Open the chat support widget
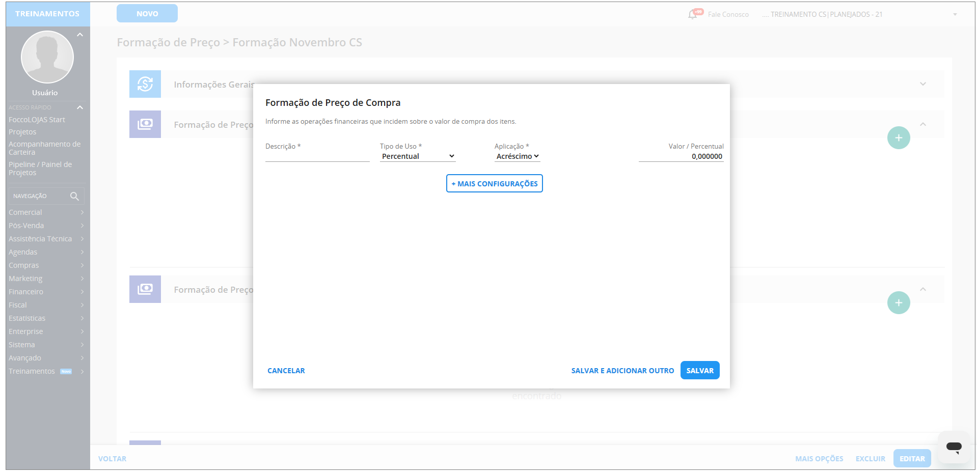 coord(954,447)
